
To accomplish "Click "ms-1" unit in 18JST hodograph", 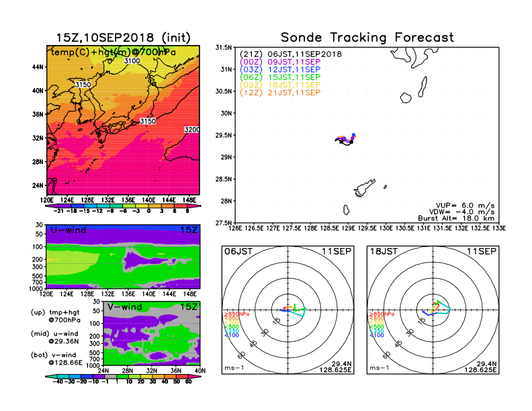I will (380, 368).
